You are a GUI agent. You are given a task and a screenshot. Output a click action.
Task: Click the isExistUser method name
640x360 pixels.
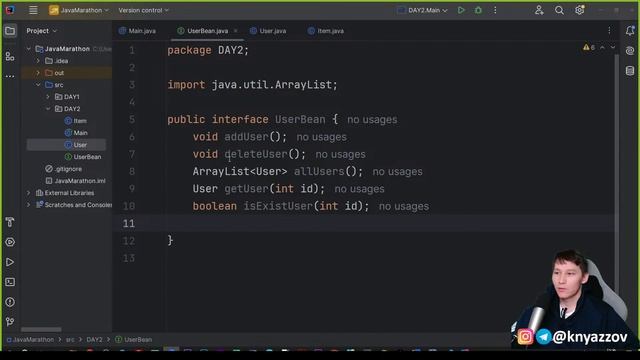pos(278,206)
